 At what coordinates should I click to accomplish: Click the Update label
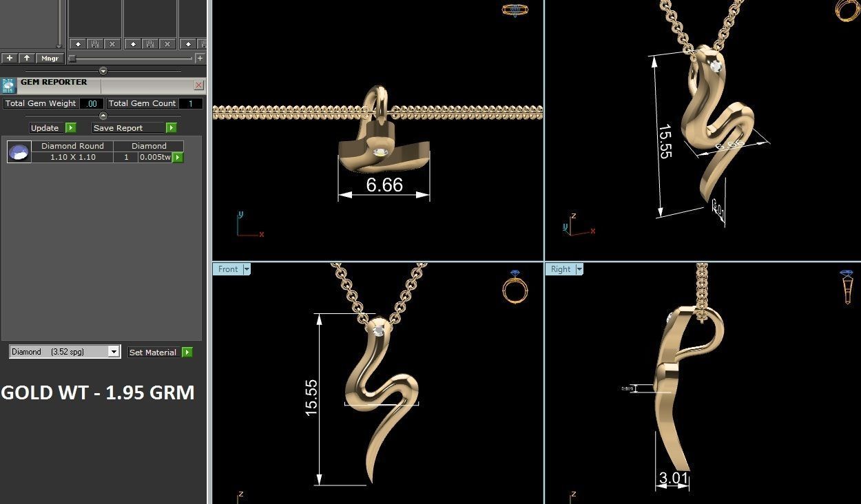[x=45, y=128]
